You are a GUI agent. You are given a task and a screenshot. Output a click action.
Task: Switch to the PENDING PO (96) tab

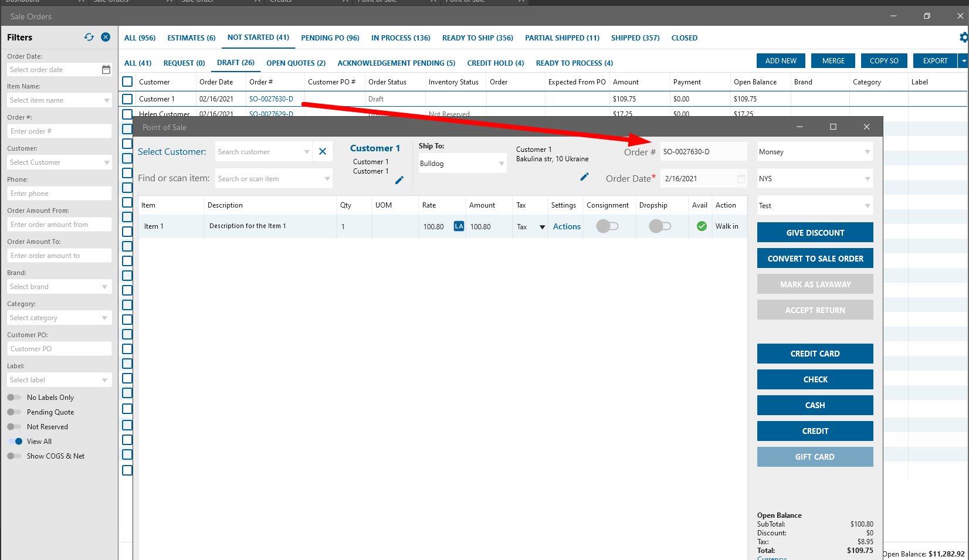pos(330,38)
